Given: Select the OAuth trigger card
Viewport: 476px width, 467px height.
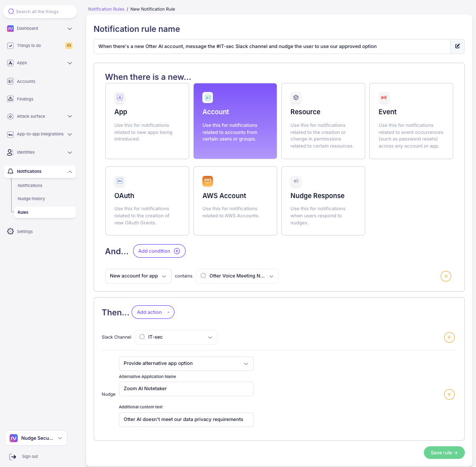Looking at the screenshot, I should pos(147,201).
